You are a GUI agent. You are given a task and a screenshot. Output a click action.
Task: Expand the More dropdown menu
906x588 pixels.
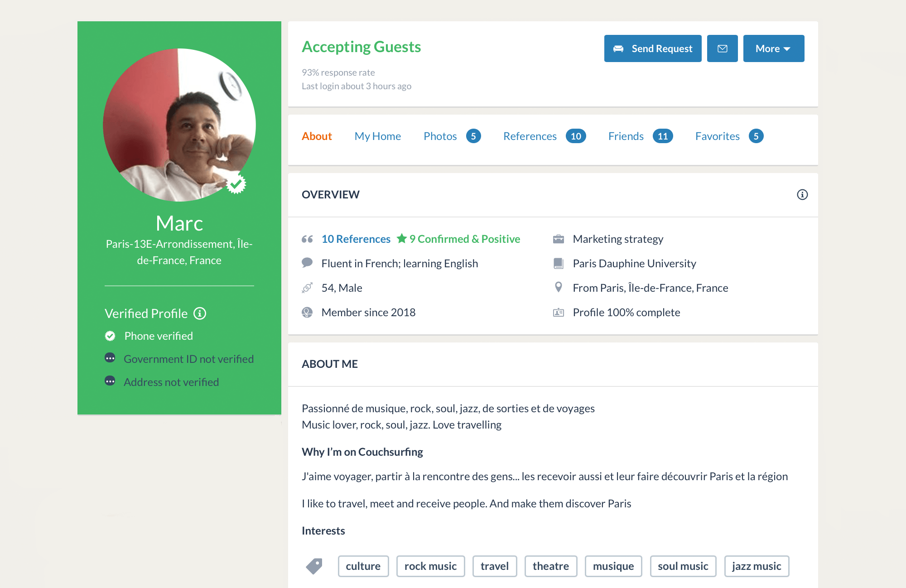click(773, 48)
